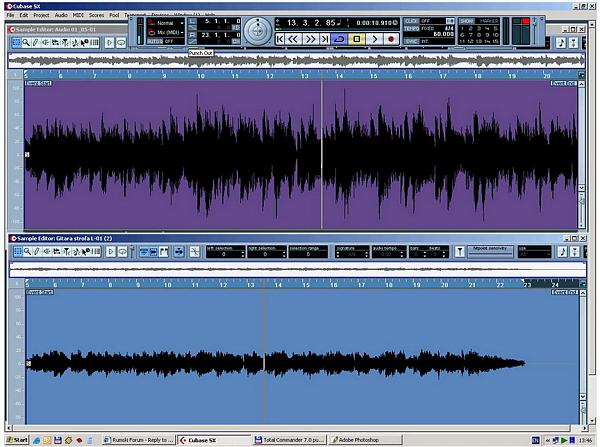Click Go to Project Start transport button
This screenshot has width=600, height=447.
[282, 38]
